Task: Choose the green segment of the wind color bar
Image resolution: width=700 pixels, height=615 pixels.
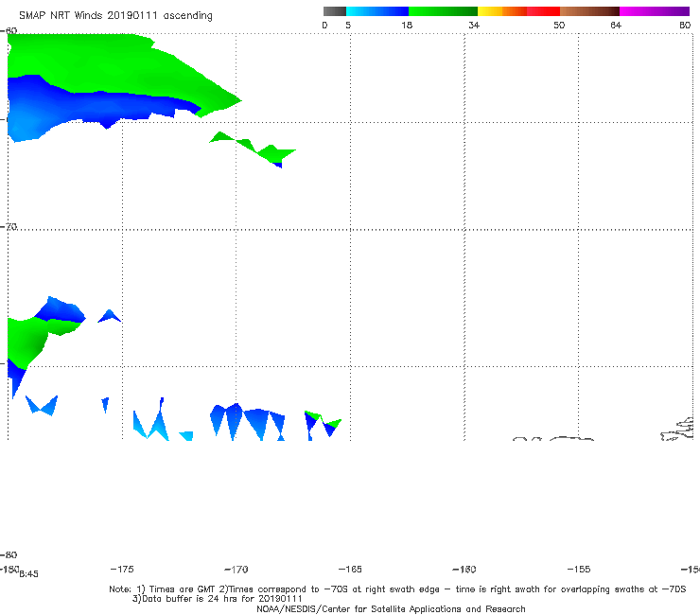Action: click(x=443, y=11)
